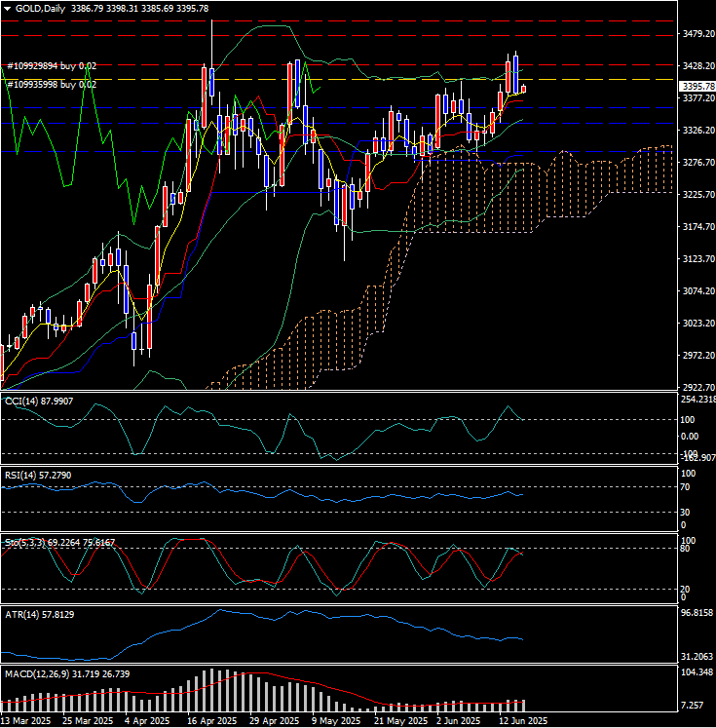Click the 16 Apr 2025 date label
This screenshot has width=716, height=728.
click(212, 721)
